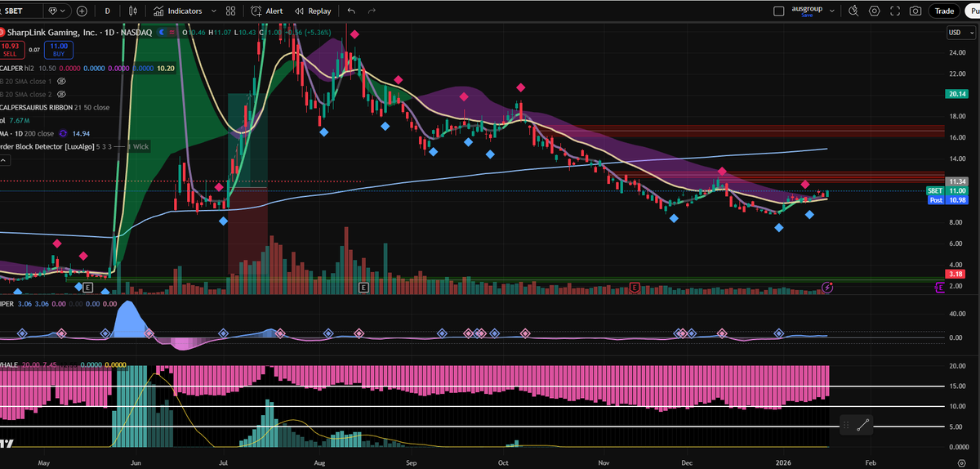Open the diamond-icon dropdown beside the SBET symbol
The height and width of the screenshot is (469, 980).
point(58,11)
